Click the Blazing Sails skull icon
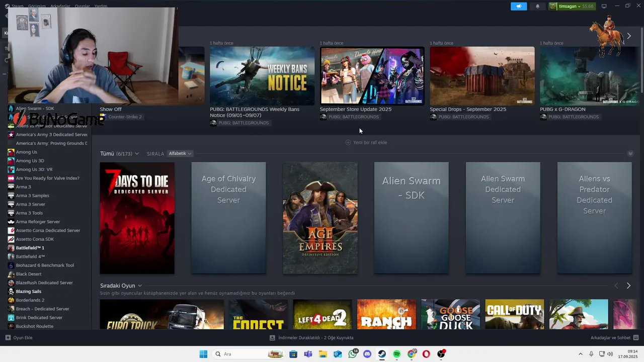This screenshot has height=362, width=644. point(11,291)
